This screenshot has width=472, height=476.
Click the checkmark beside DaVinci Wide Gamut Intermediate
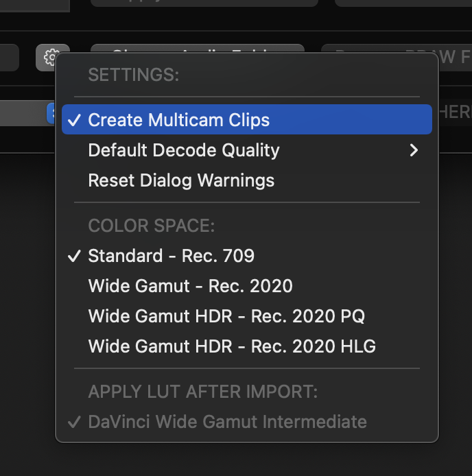click(74, 422)
